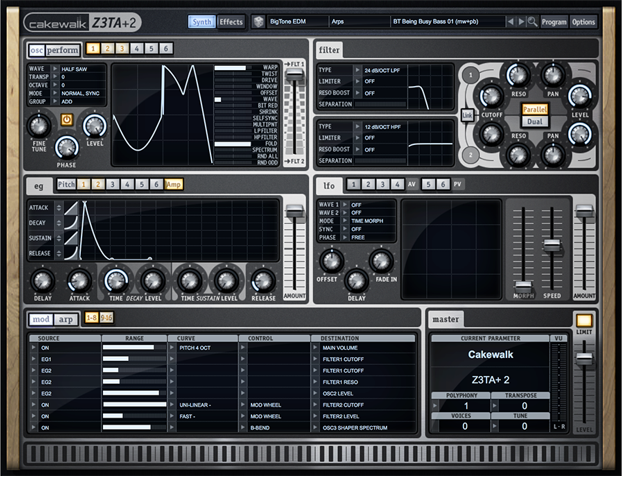Click the filter 2 Level knob
This screenshot has height=477, width=623.
coord(580,133)
